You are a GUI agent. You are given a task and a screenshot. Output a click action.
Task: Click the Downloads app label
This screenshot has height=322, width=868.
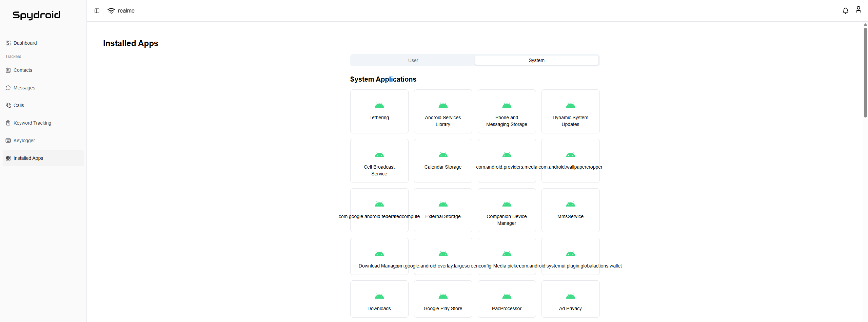click(x=379, y=308)
